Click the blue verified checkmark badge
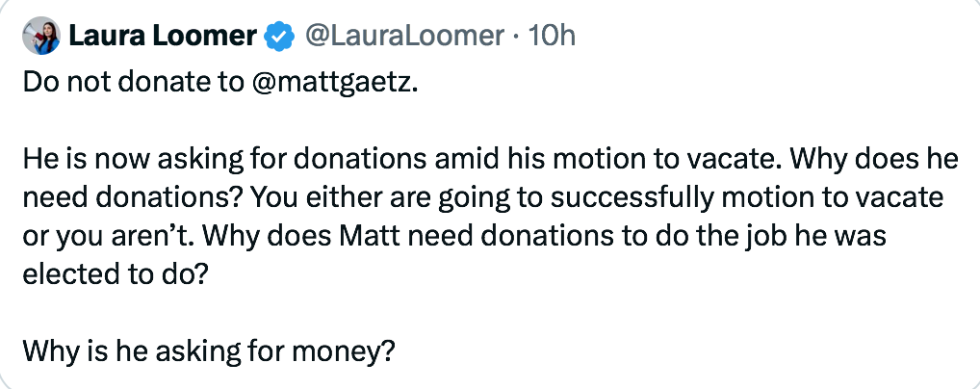Screen dimensions: 980x389 point(279,37)
